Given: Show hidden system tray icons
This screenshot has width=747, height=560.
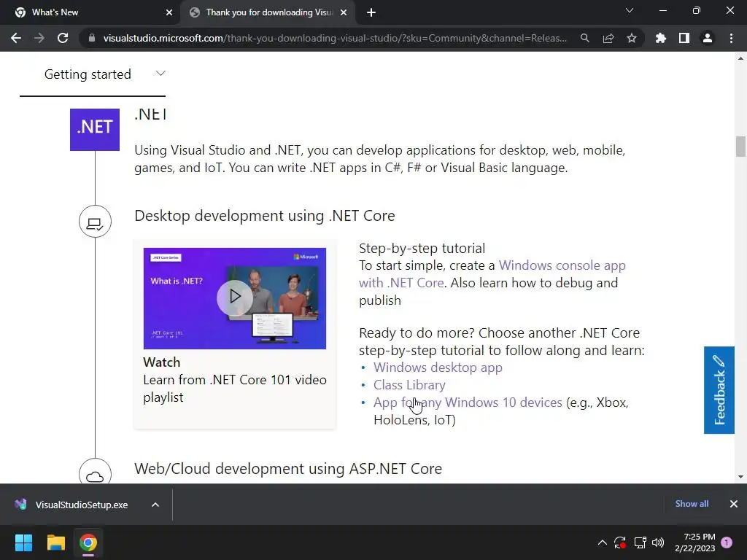Looking at the screenshot, I should click(602, 542).
